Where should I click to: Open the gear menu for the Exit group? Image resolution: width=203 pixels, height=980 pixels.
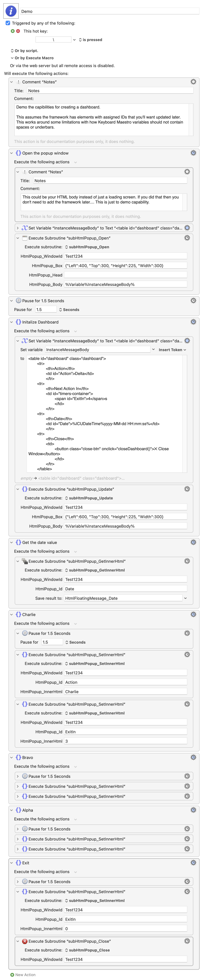pos(193,863)
